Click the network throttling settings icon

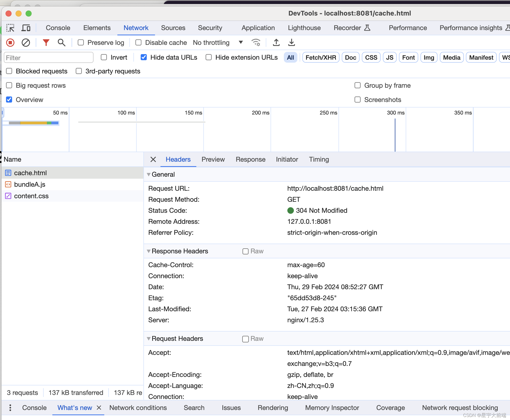[256, 42]
